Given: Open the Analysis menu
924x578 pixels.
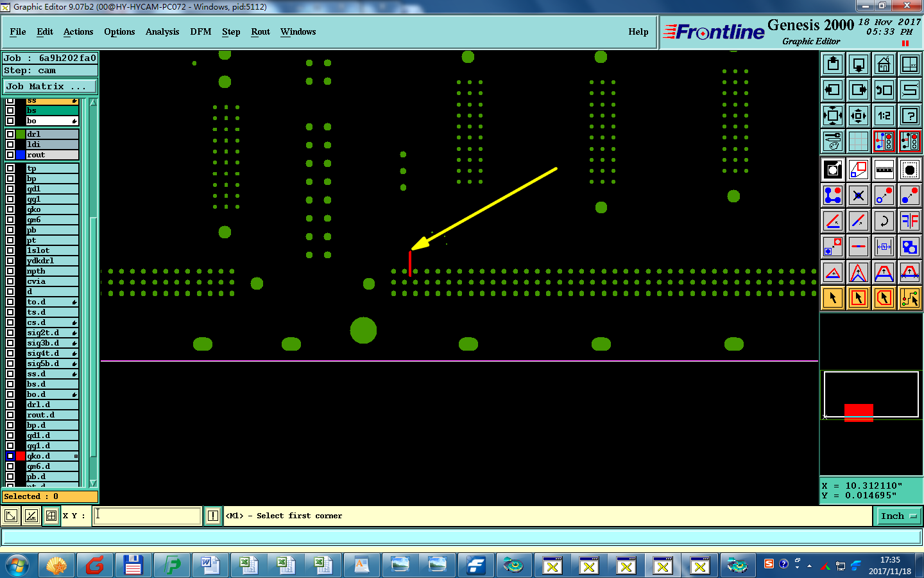Looking at the screenshot, I should [x=162, y=31].
